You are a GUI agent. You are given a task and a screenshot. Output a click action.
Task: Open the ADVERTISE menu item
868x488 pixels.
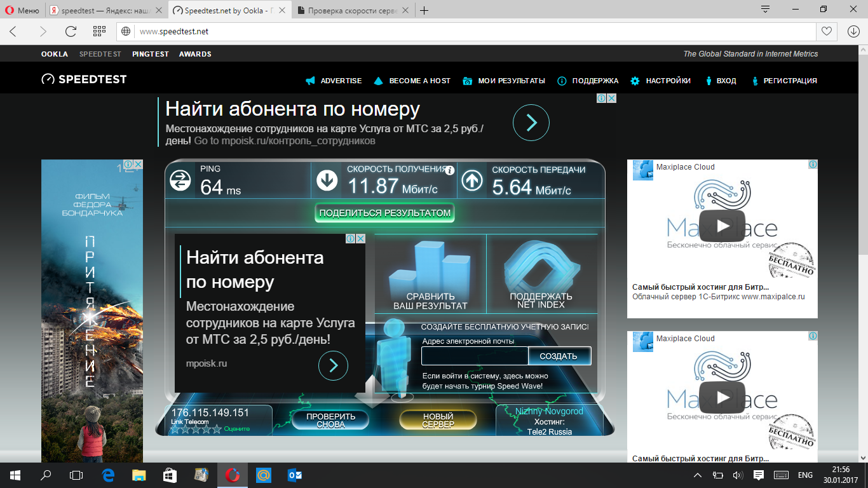coord(334,81)
